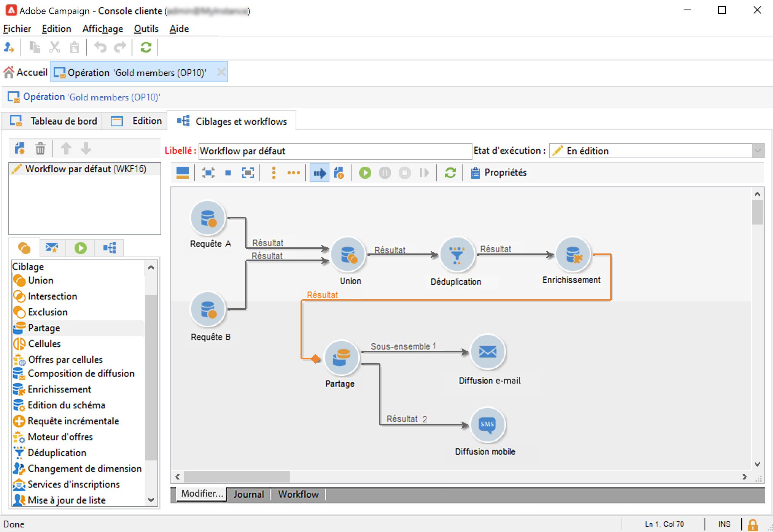Open workflow Propriétés
Image resolution: width=773 pixels, height=532 pixels.
[x=498, y=173]
